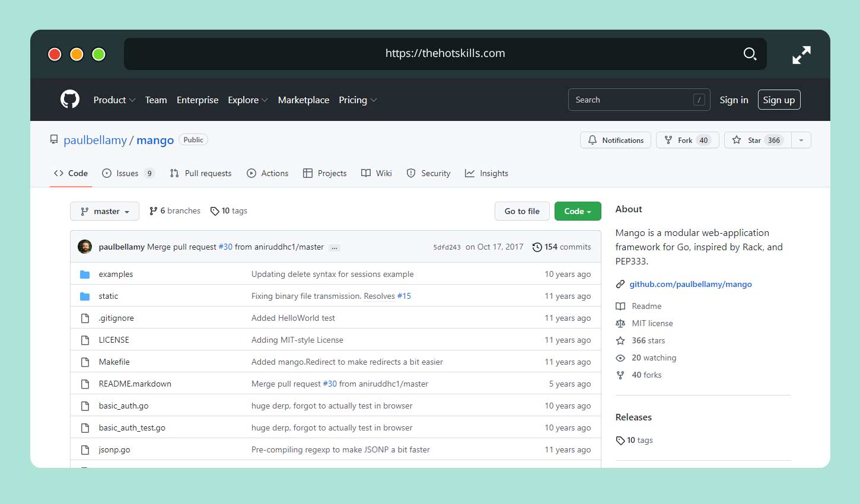Viewport: 860px width, 504px height.
Task: Click the link chain icon in About
Action: point(620,284)
